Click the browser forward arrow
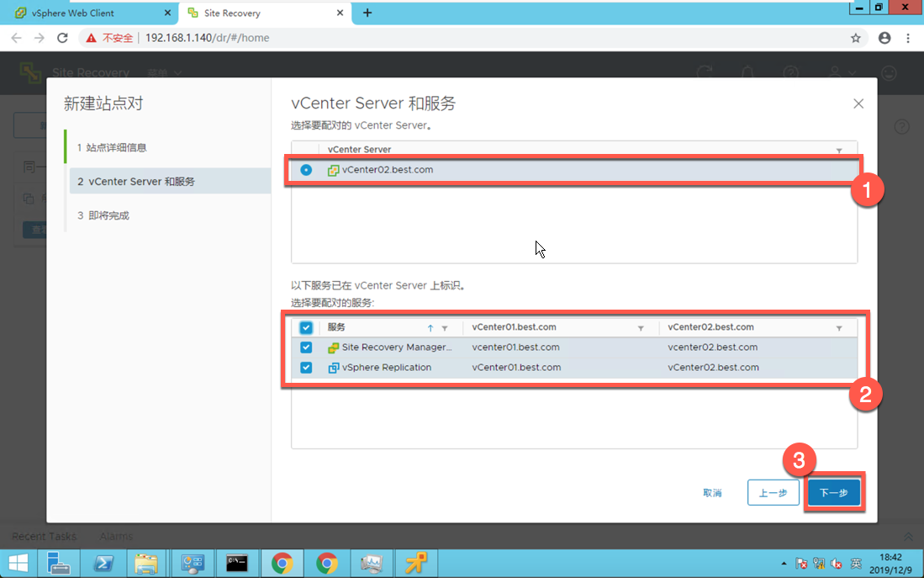The width and height of the screenshot is (924, 578). pyautogui.click(x=39, y=38)
